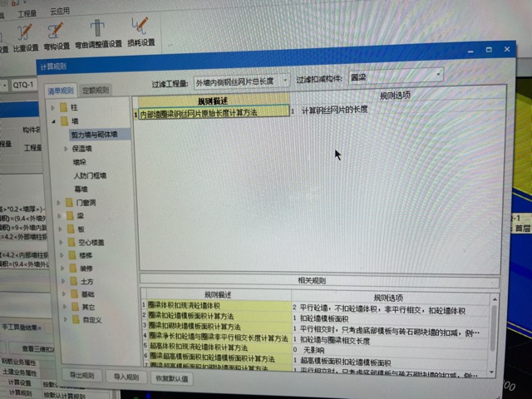Viewport: 532px width, 399px height.
Task: Click option 扣砼墙与圈梁相交长度
Action: tap(335, 340)
